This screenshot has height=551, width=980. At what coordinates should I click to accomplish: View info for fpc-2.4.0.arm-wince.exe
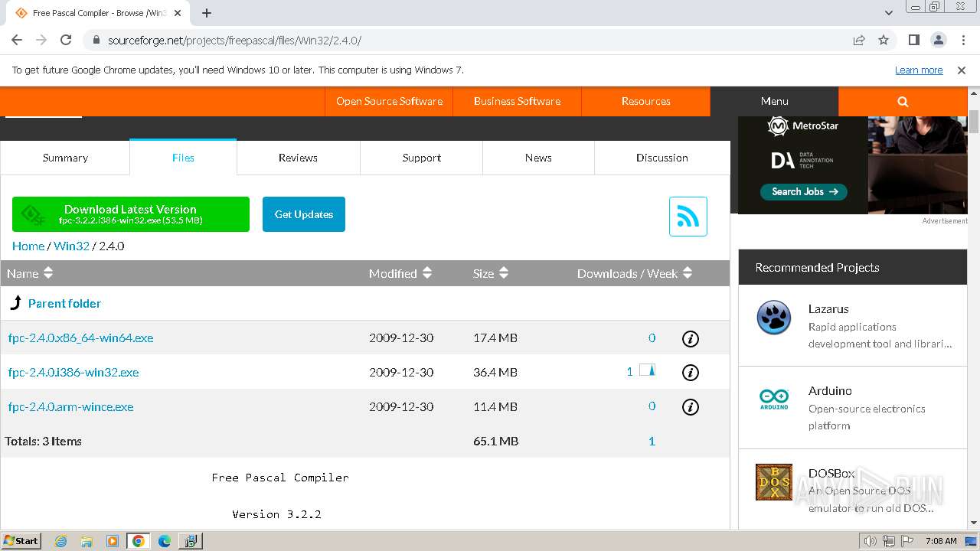point(691,407)
